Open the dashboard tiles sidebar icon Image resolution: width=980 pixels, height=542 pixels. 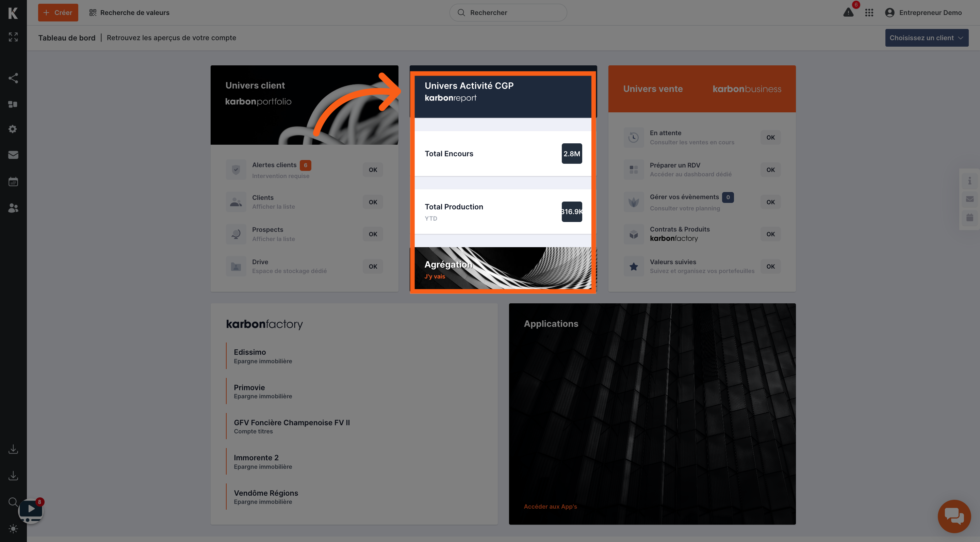click(13, 104)
